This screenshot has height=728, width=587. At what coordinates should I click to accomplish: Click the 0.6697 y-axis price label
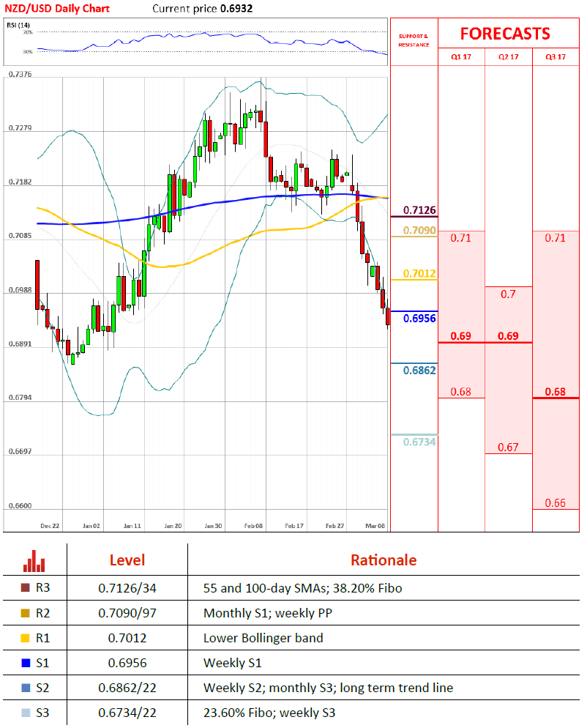point(20,451)
